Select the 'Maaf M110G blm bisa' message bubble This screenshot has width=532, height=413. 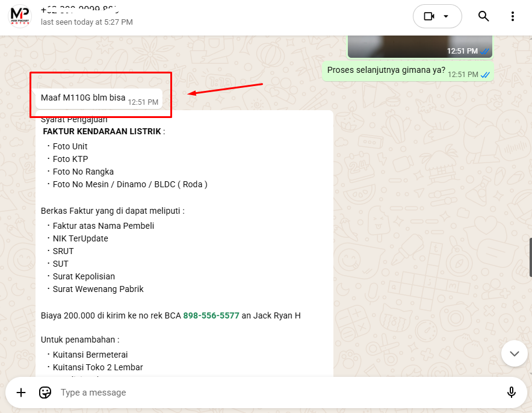[83, 98]
